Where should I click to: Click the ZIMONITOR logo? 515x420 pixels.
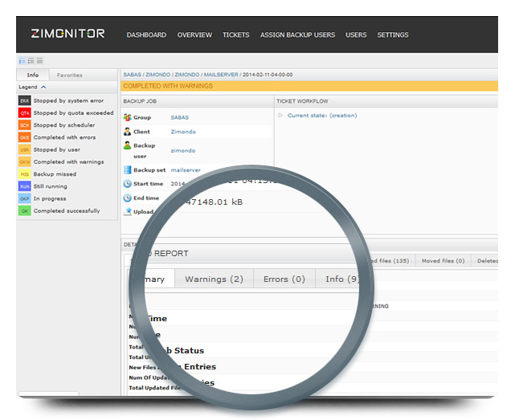click(67, 35)
